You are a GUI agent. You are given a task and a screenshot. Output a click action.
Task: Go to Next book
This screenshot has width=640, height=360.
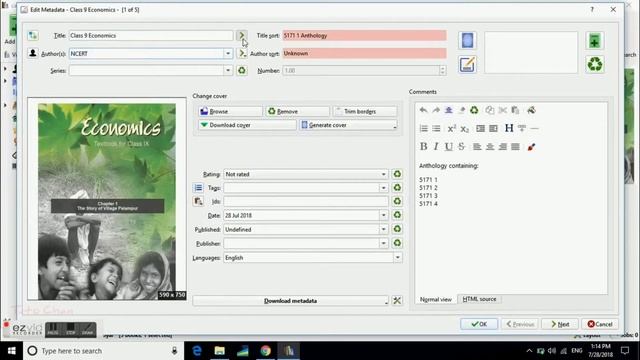point(560,324)
